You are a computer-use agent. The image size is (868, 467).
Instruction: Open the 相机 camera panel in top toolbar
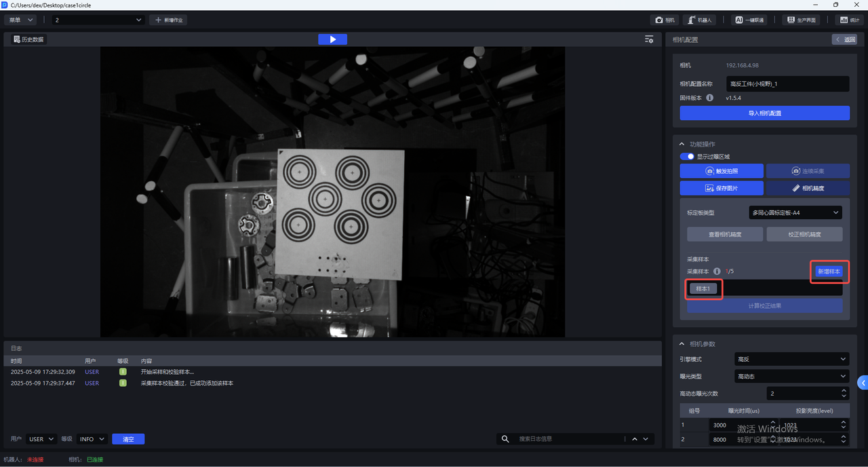[x=665, y=20]
